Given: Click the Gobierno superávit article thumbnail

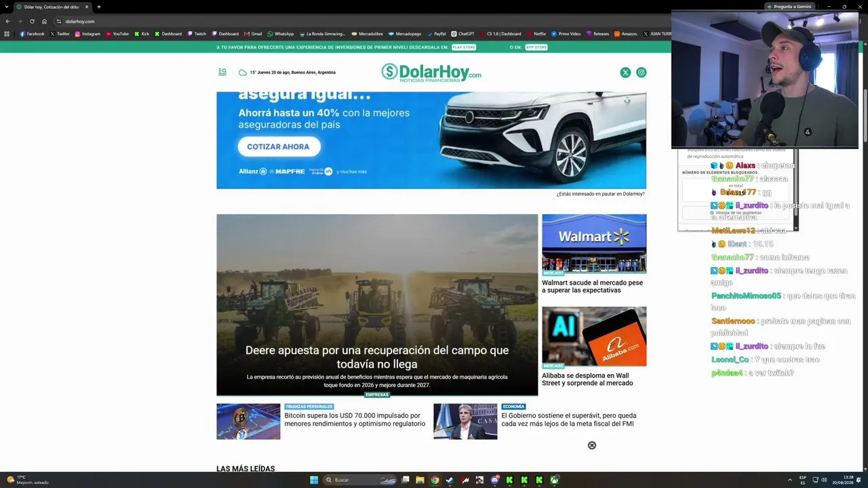Looking at the screenshot, I should click(x=465, y=422).
